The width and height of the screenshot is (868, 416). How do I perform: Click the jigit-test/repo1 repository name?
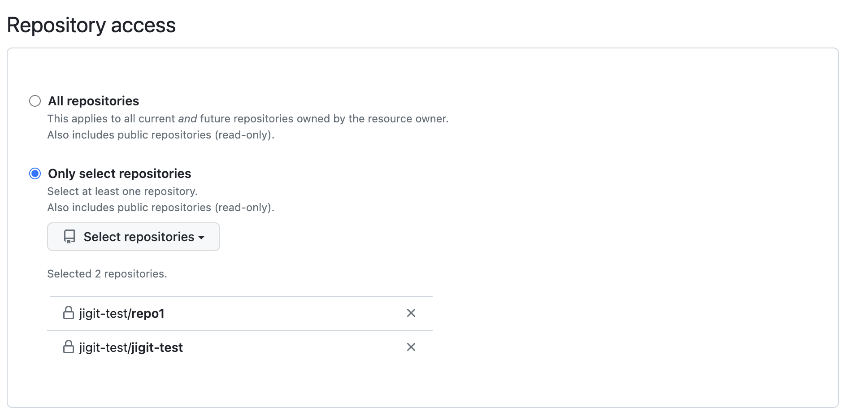click(122, 313)
